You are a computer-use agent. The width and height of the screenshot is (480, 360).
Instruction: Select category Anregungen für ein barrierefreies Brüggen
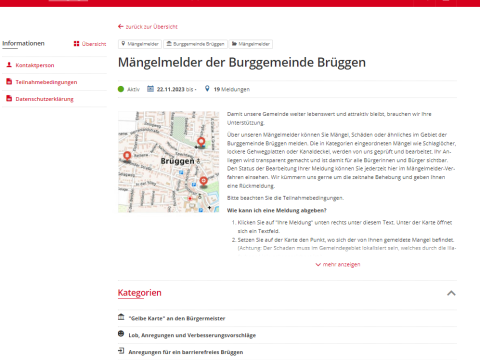[x=186, y=352]
